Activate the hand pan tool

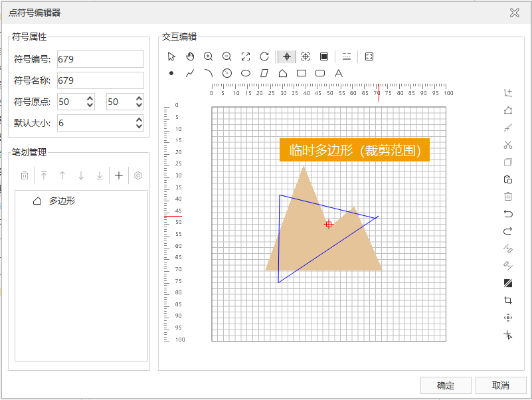coord(190,56)
